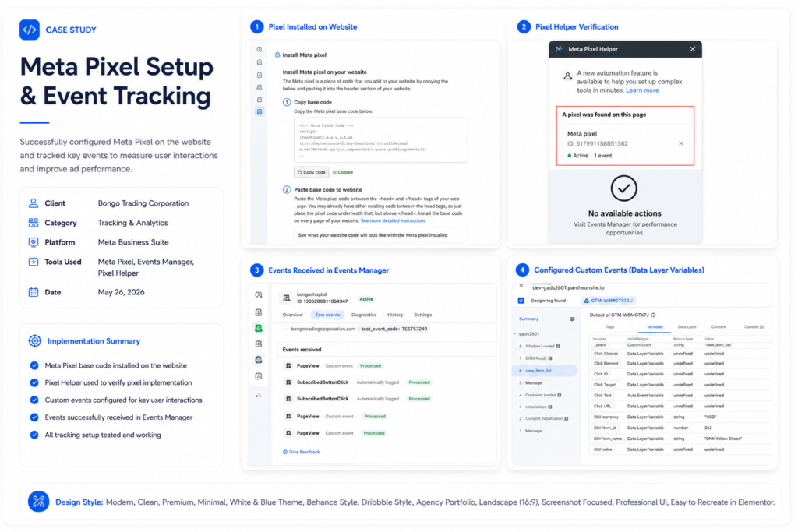Click the icon before Install Meta pixel heading
This screenshot has height=532, width=798.
tap(277, 55)
